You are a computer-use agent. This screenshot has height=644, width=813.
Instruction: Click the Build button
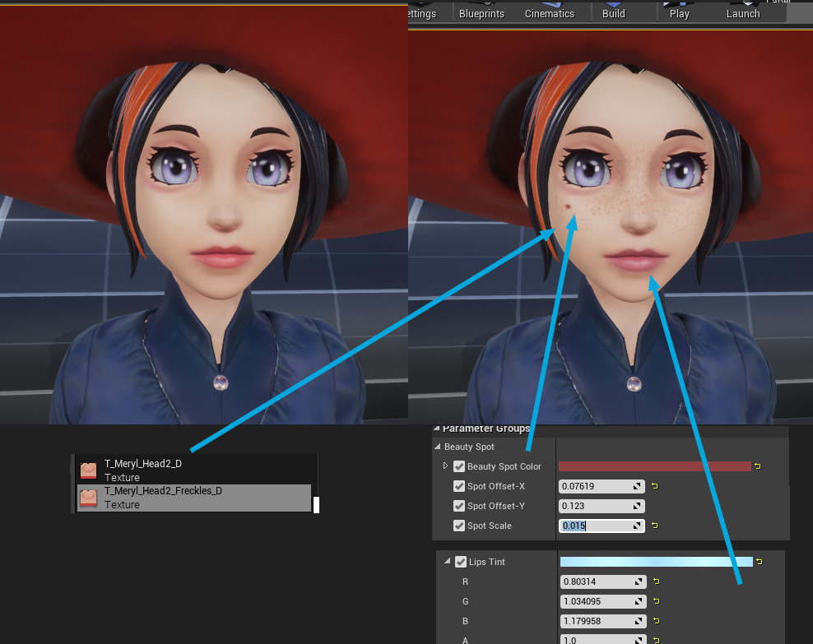613,12
